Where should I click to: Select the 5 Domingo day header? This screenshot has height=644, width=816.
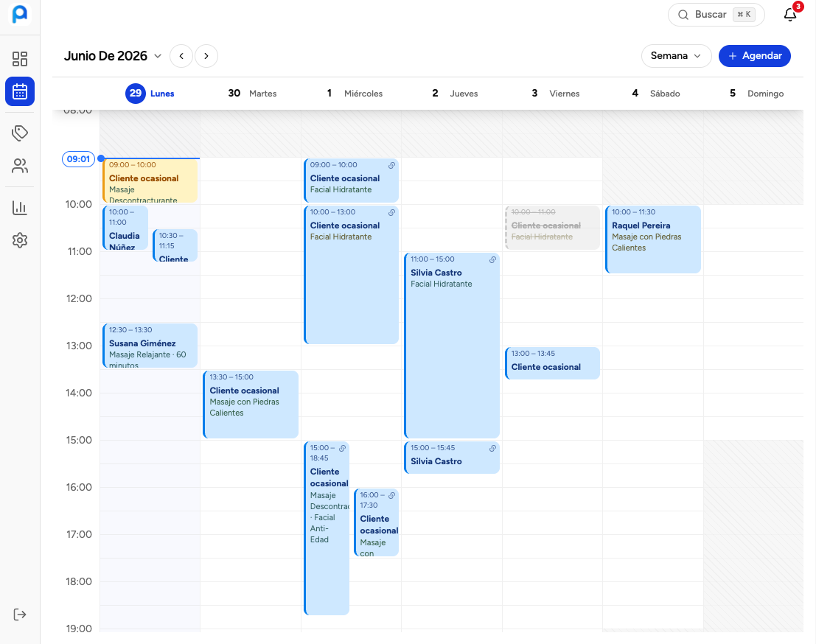click(x=757, y=93)
